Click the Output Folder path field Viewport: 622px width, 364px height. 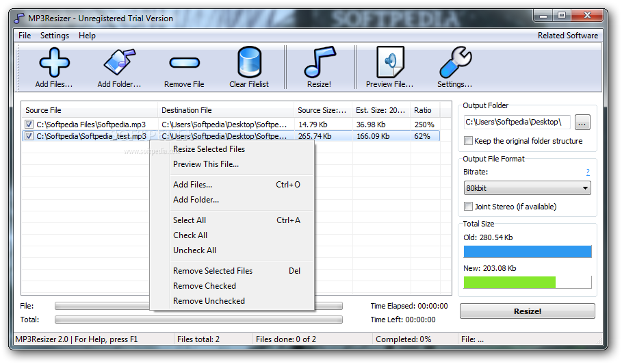517,122
